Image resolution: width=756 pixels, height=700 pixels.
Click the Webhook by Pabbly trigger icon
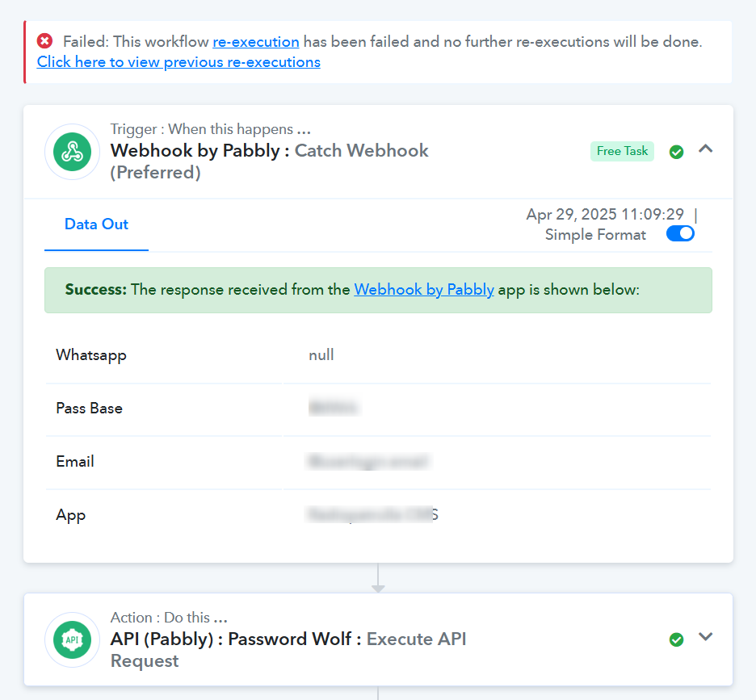point(73,152)
